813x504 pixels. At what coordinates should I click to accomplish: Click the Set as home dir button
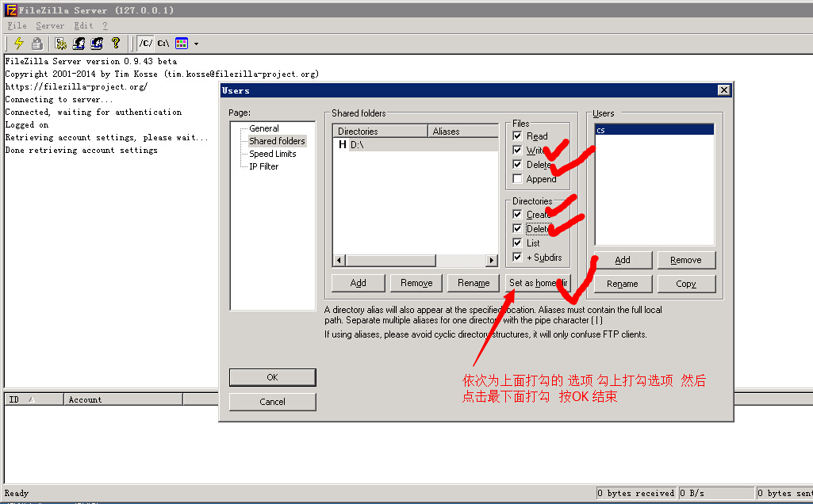[538, 283]
